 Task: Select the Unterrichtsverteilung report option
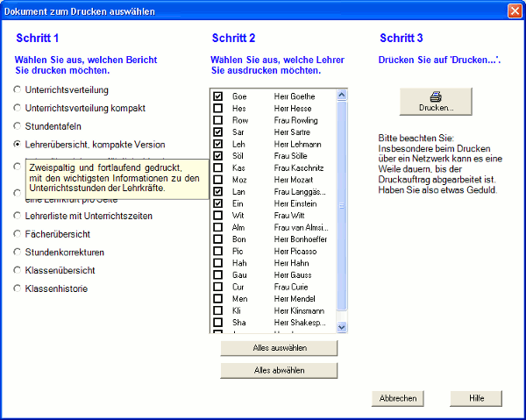click(x=18, y=90)
